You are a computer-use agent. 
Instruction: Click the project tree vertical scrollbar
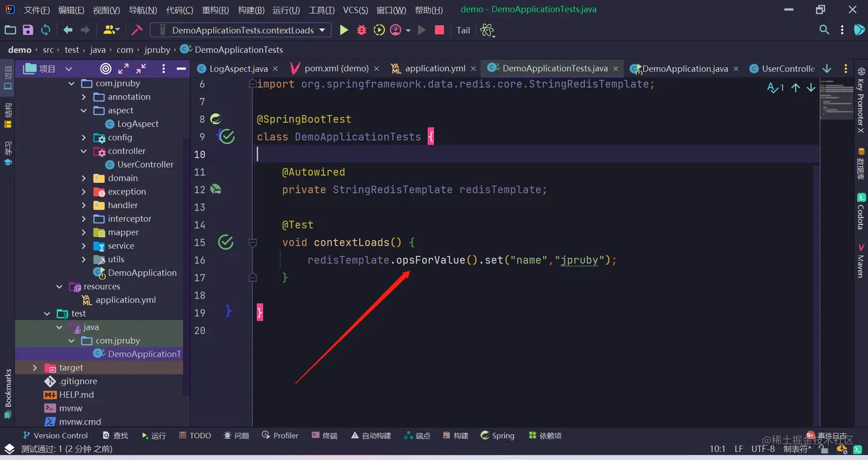[x=185, y=267]
